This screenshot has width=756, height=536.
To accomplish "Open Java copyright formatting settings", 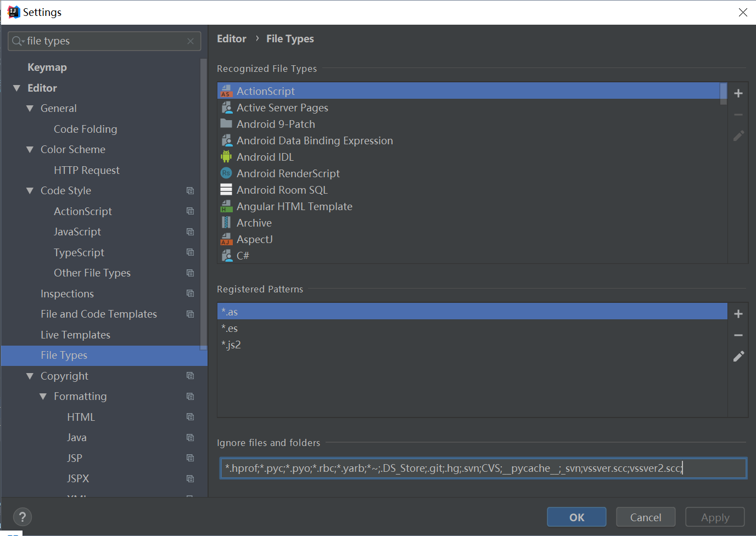I will [77, 438].
